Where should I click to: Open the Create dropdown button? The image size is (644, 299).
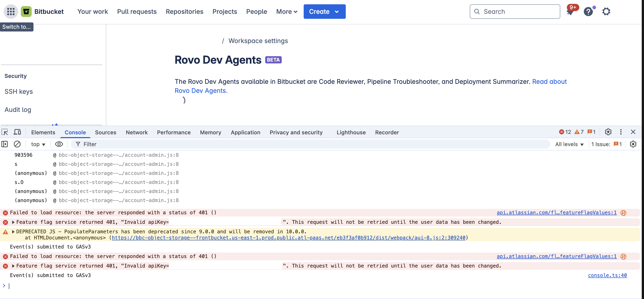pyautogui.click(x=324, y=12)
